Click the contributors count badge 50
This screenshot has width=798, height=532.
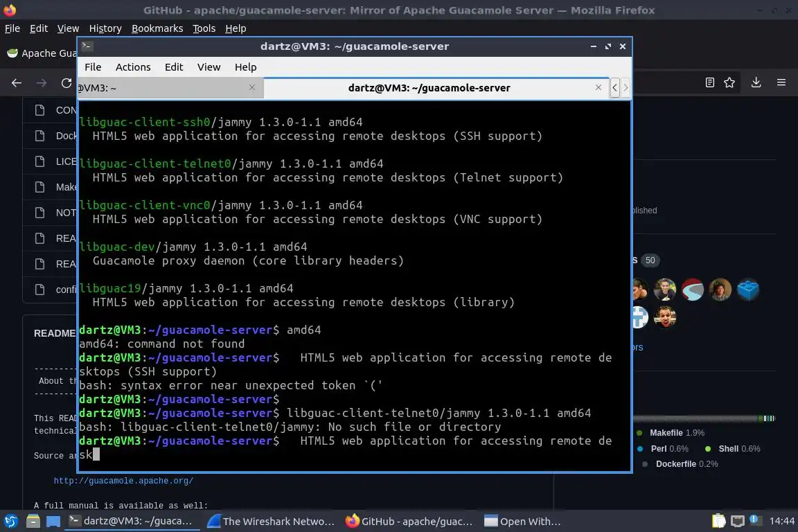650,260
